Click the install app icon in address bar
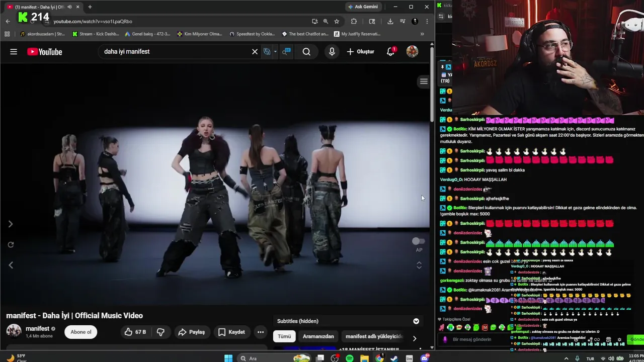Screen dimensions: 644x362 [x=314, y=21]
